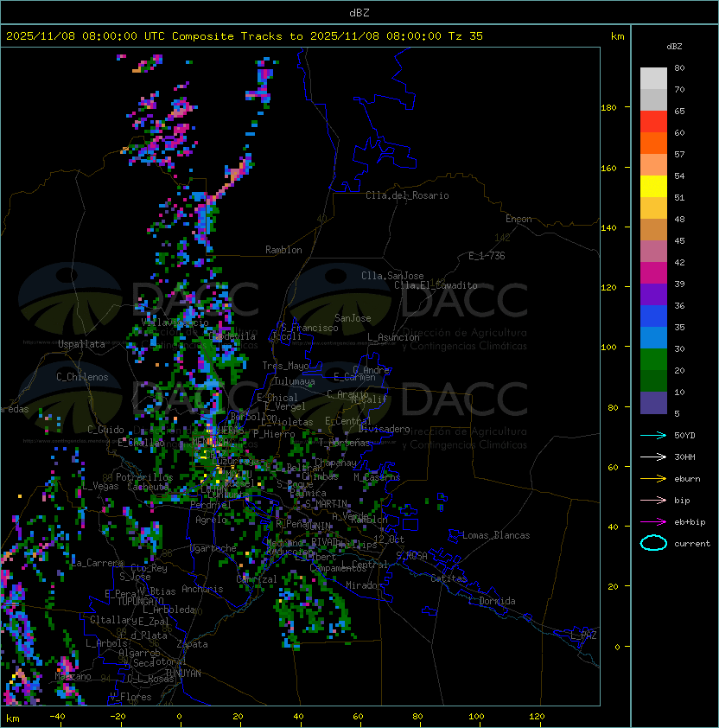Click the cyan 50YD arrow in legend
The image size is (719, 728).
tap(653, 435)
